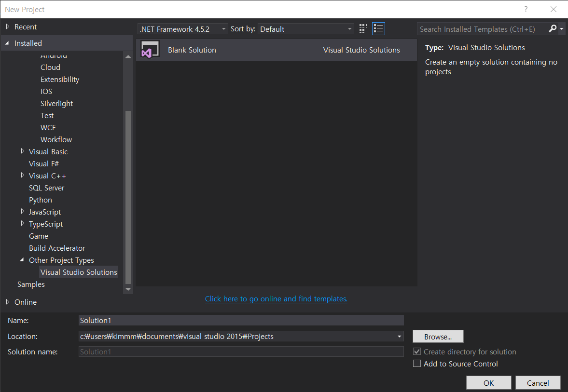Screen dimensions: 568x392
Task: Select the Blank Solution template row
Action: 277,50
